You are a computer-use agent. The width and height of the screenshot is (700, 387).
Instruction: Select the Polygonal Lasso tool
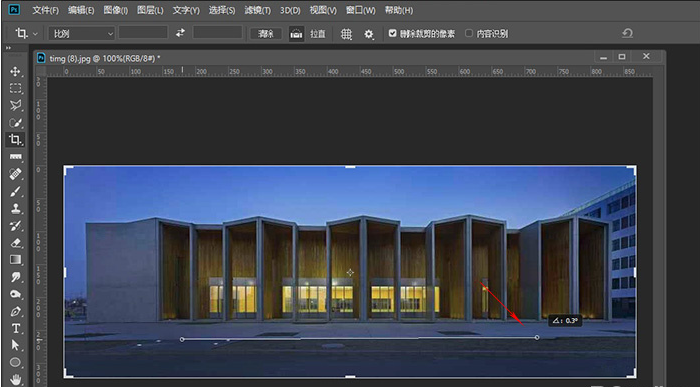pyautogui.click(x=16, y=105)
